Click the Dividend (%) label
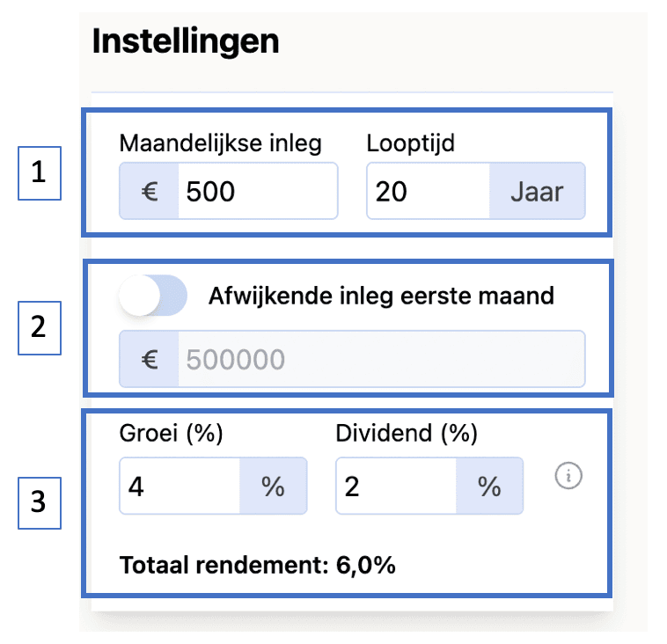 click(407, 434)
